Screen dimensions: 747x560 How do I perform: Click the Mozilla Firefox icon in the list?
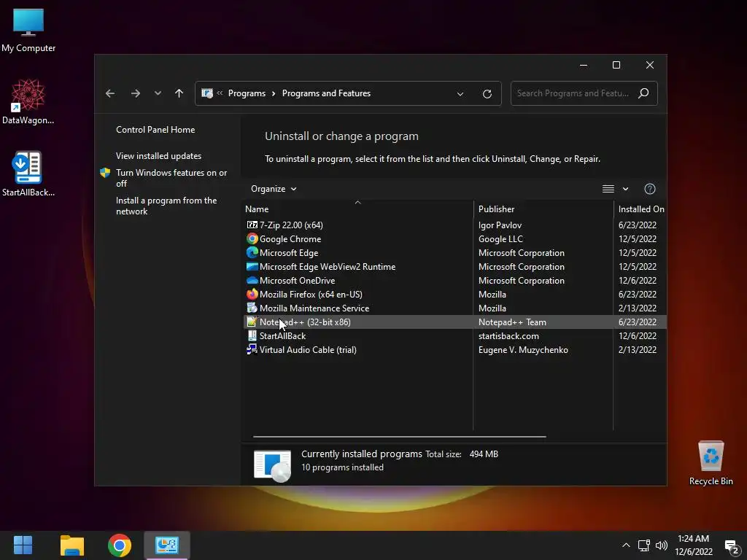(x=252, y=295)
